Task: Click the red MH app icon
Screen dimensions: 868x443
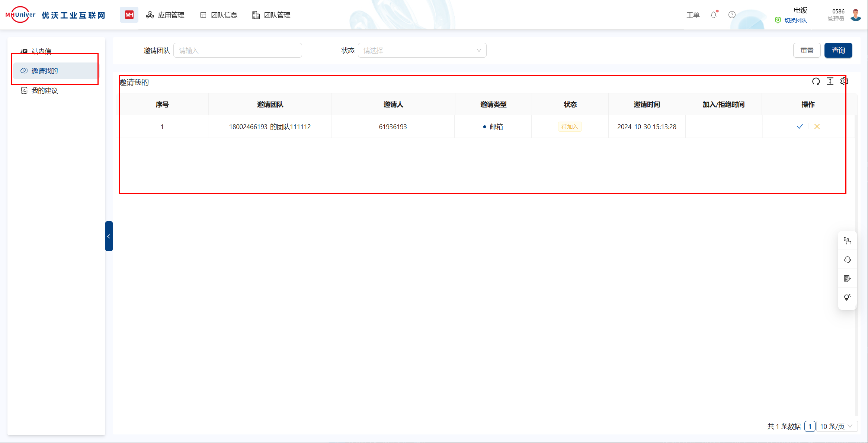Action: [129, 15]
